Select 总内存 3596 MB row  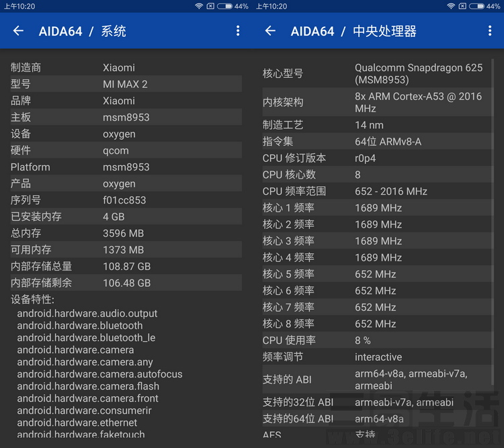coord(126,233)
